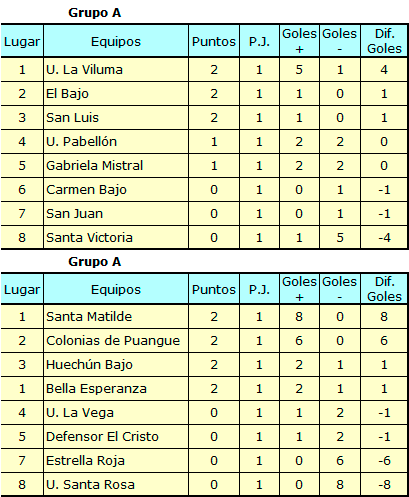The image size is (409, 497).
Task: Click the Puntos header in bottom table
Action: [214, 289]
